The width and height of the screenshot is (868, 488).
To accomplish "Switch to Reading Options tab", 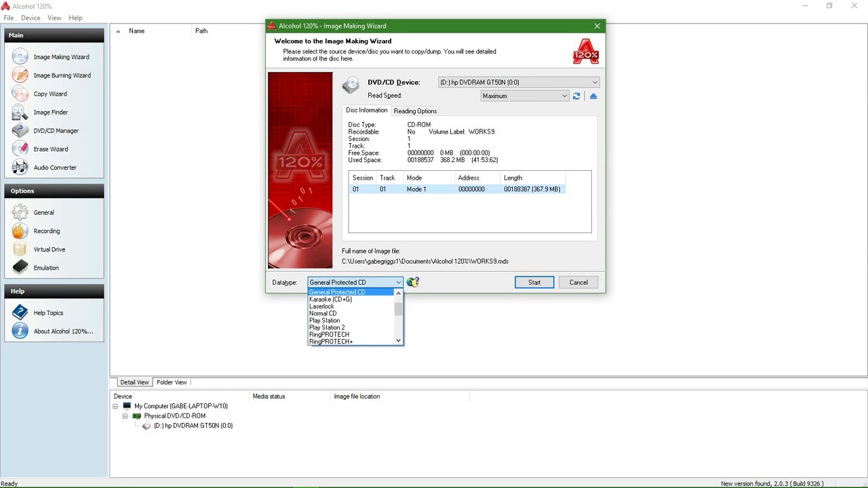I will [x=415, y=111].
